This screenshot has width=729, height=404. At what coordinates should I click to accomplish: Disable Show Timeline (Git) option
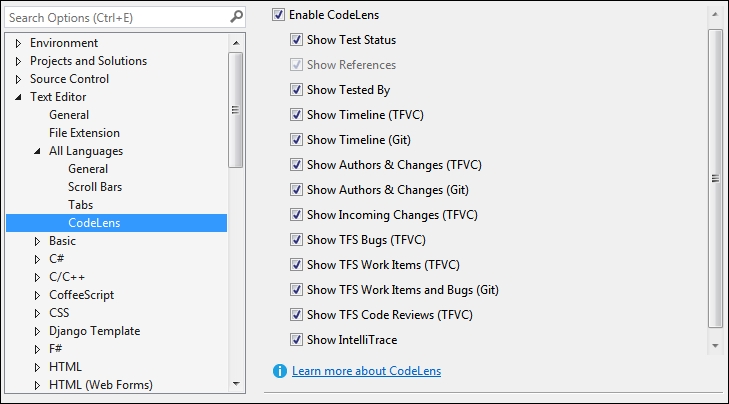tap(297, 140)
